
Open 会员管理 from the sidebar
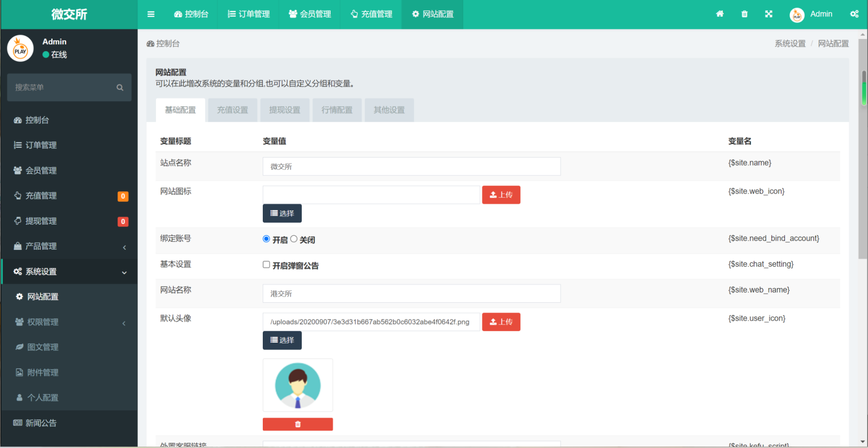[x=42, y=170]
